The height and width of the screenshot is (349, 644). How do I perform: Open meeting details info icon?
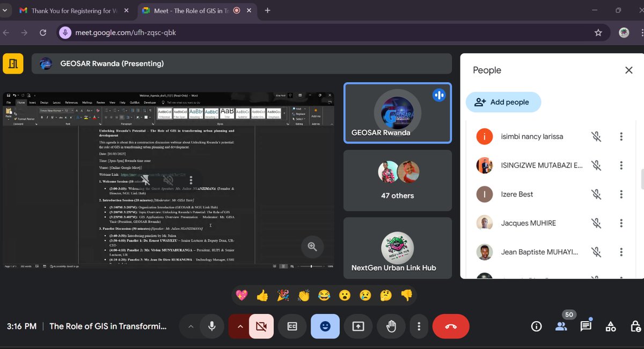pos(536,326)
